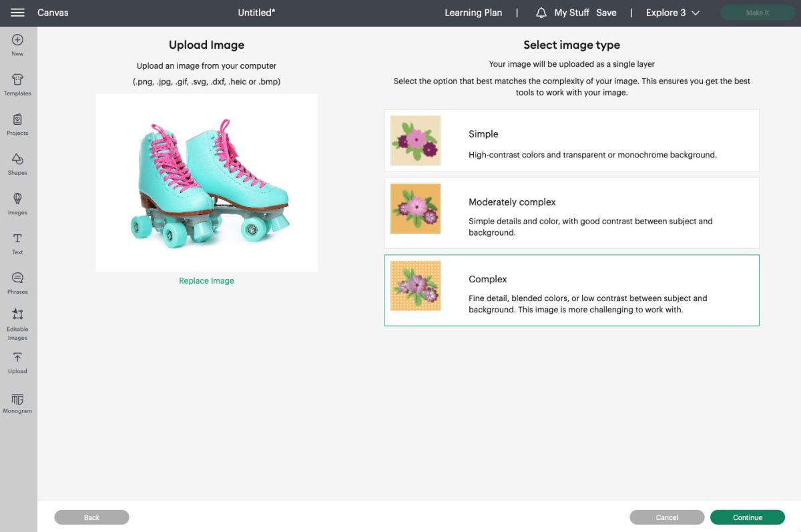
Task: Open the Shapes panel icon
Action: (x=17, y=159)
